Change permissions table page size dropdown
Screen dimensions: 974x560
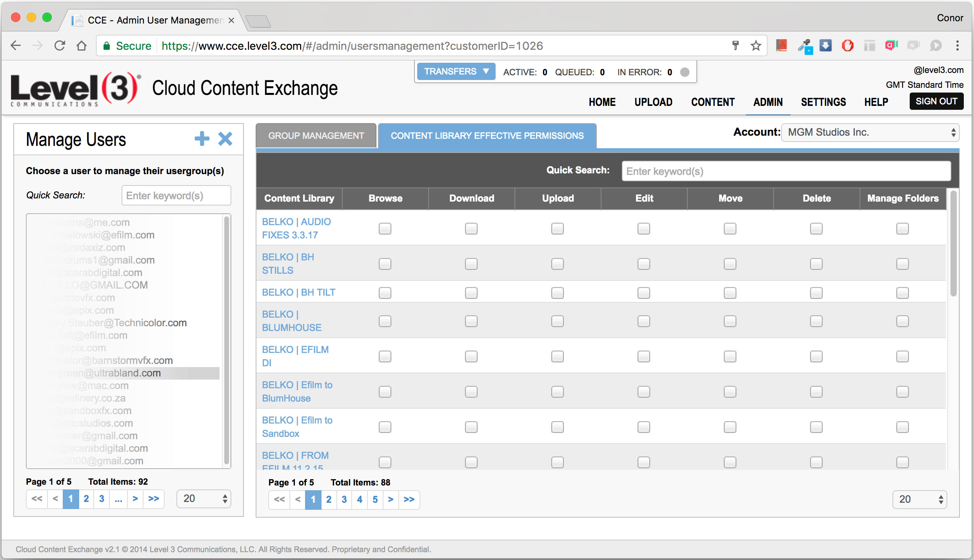(x=920, y=499)
